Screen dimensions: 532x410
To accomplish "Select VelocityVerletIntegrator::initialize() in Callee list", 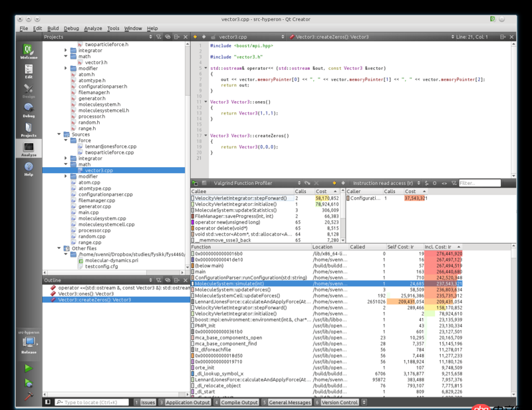I will pyautogui.click(x=236, y=204).
